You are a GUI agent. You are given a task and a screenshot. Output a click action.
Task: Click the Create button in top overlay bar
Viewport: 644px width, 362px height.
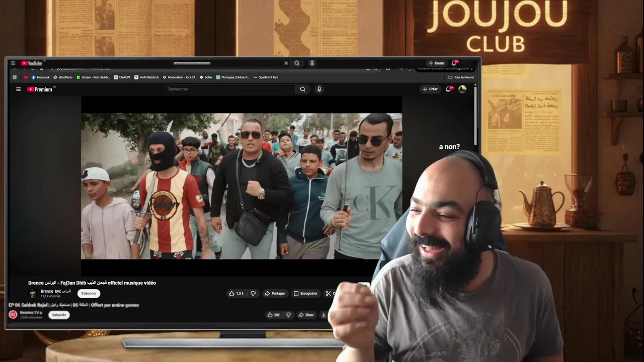pos(437,63)
